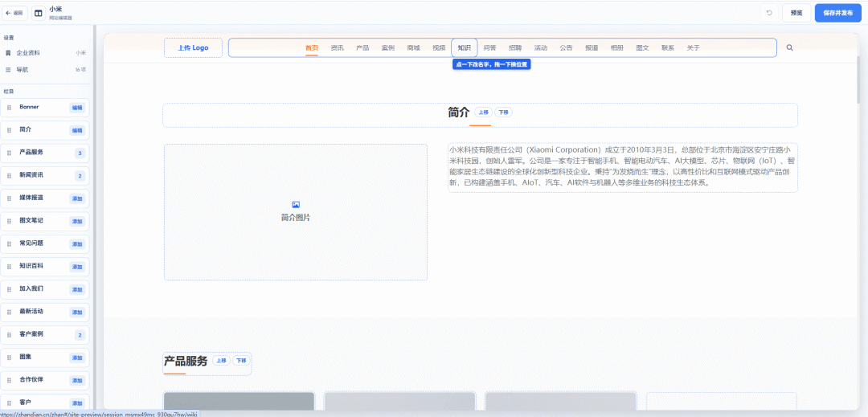Select the 图文 nav tab
Image resolution: width=868 pixels, height=417 pixels.
643,48
